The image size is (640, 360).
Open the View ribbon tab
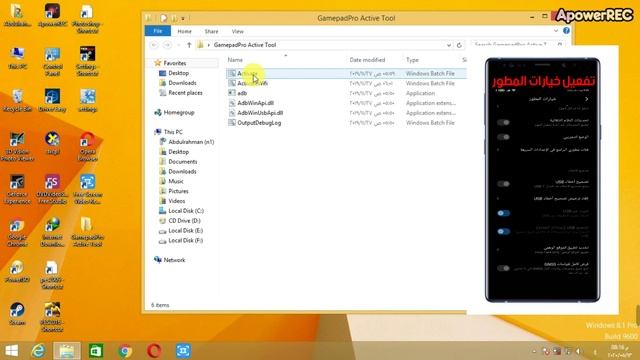pyautogui.click(x=238, y=31)
